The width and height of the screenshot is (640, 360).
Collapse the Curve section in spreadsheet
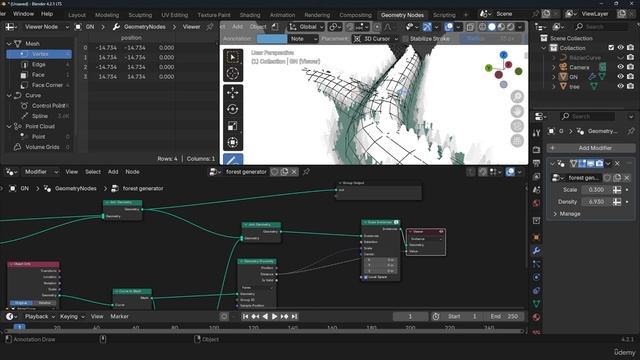pyautogui.click(x=9, y=95)
